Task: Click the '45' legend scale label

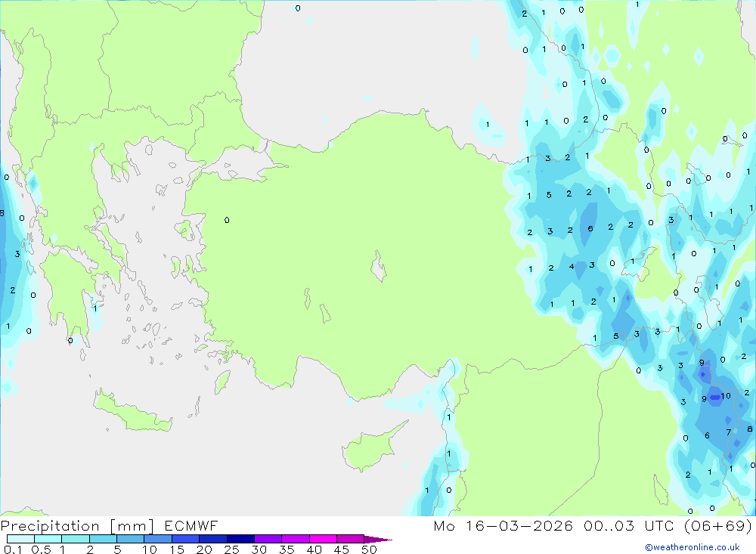Action: 342,549
